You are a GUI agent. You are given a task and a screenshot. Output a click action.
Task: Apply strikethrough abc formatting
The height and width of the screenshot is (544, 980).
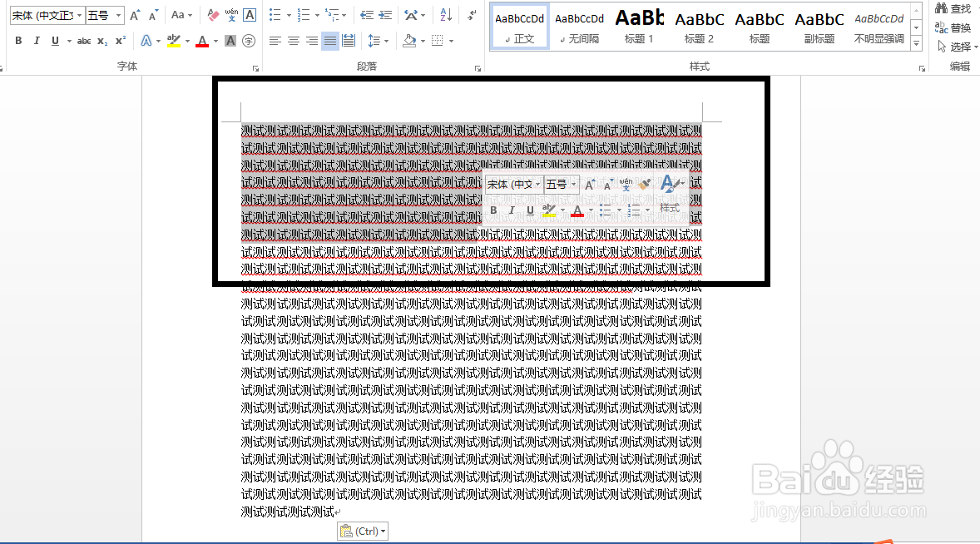pyautogui.click(x=84, y=42)
